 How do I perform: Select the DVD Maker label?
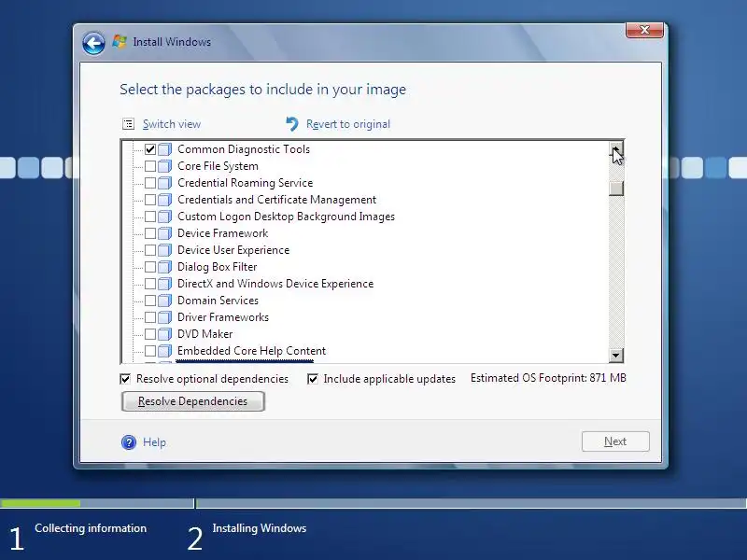point(204,334)
